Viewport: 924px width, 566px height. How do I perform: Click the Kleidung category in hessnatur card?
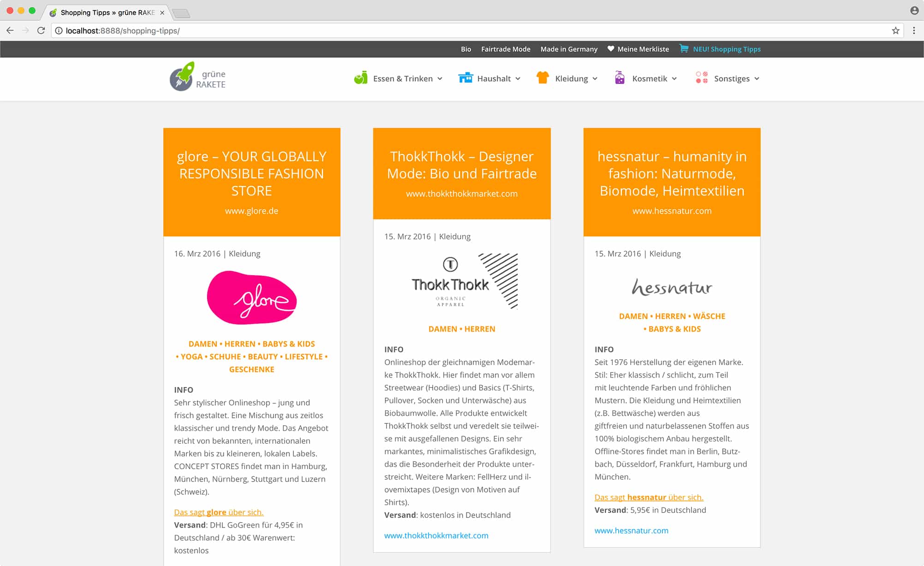coord(665,253)
